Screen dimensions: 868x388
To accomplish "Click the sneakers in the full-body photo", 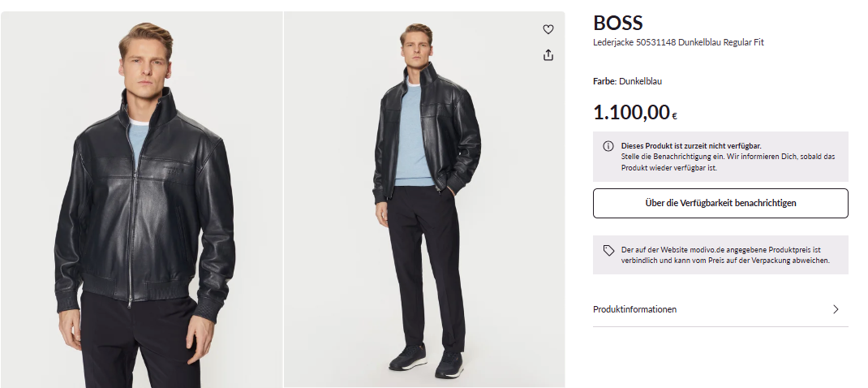I will tap(425, 360).
